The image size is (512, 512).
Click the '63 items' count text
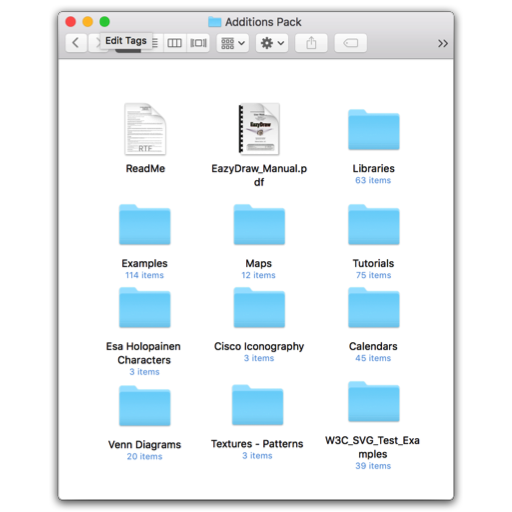coord(373,180)
